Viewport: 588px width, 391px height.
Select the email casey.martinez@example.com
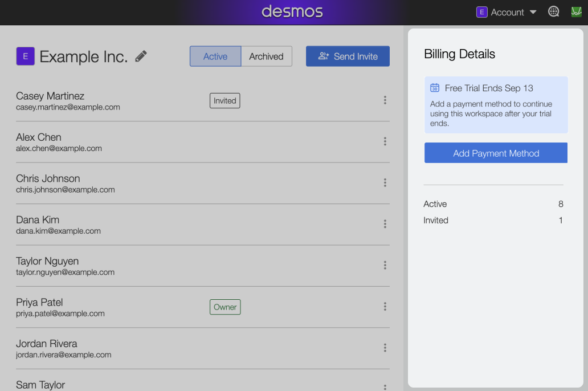pos(68,107)
